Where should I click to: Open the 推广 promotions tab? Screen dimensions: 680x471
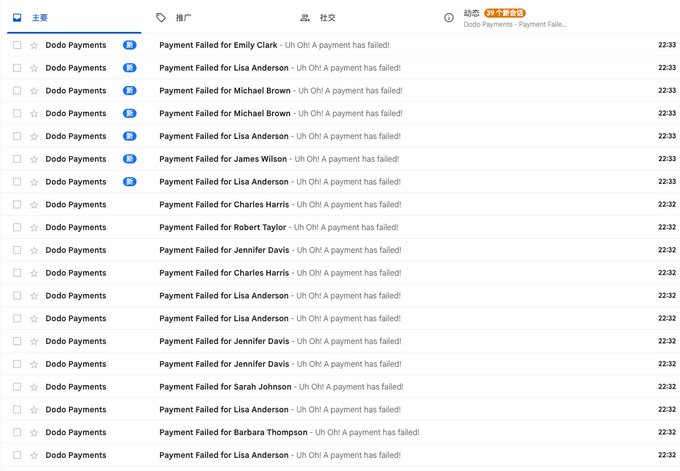219,18
